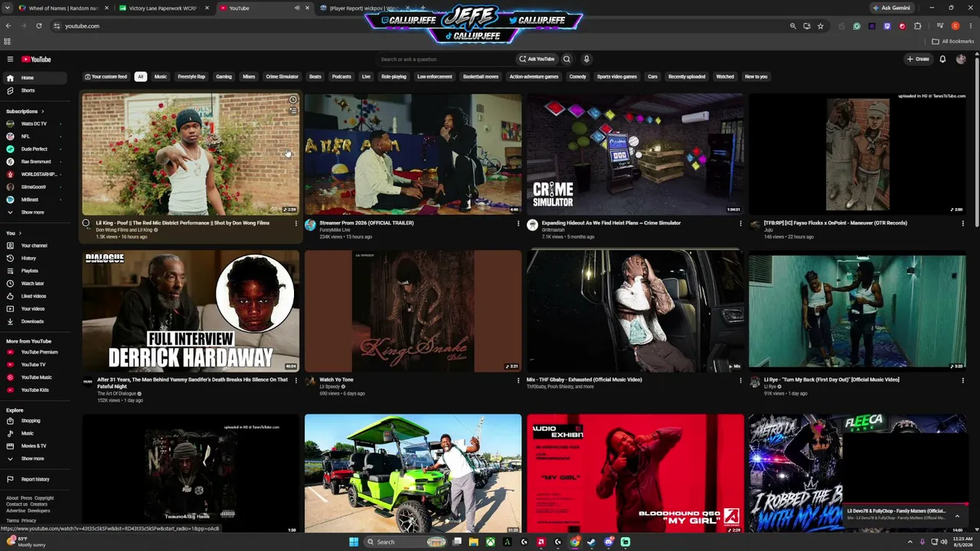Go to Home in the YouTube sidebar
The image size is (980, 551).
click(35, 78)
